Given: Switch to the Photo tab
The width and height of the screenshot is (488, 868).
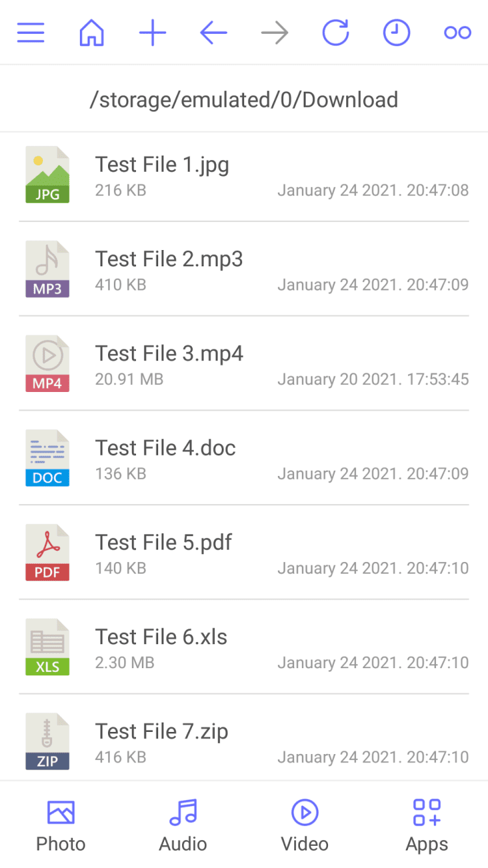Looking at the screenshot, I should click(61, 825).
